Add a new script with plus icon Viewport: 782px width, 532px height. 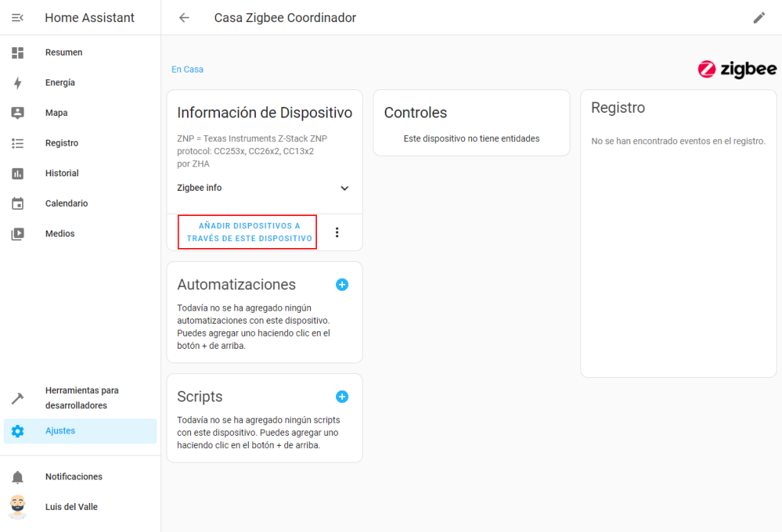pos(342,397)
